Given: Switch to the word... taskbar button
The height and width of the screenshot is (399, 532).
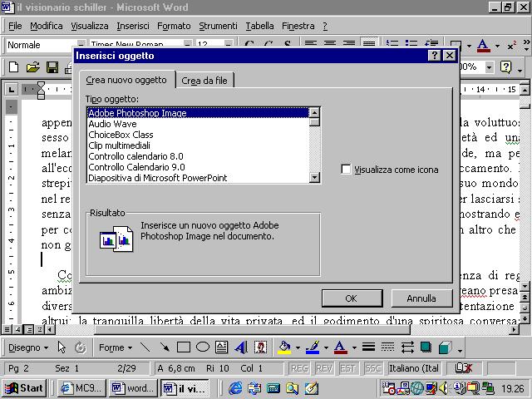Looking at the screenshot, I should click(x=133, y=388).
